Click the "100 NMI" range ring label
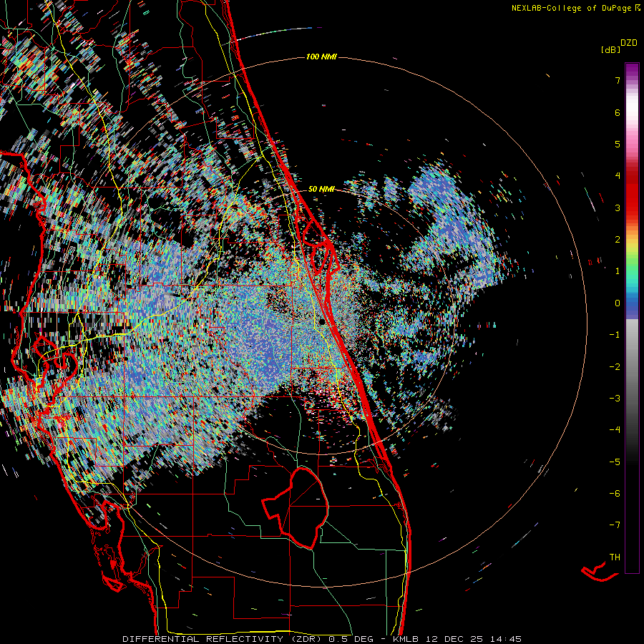This screenshot has height=644, width=644. pos(321,57)
